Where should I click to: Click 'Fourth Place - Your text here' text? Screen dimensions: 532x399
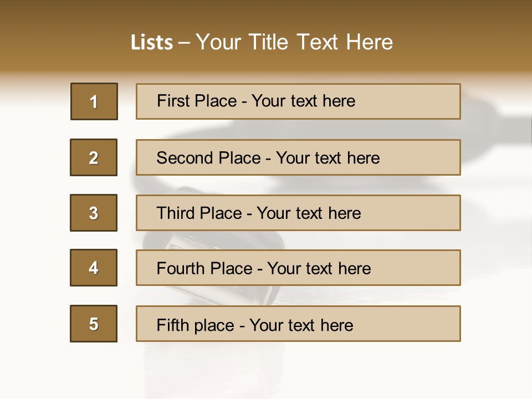(x=264, y=268)
